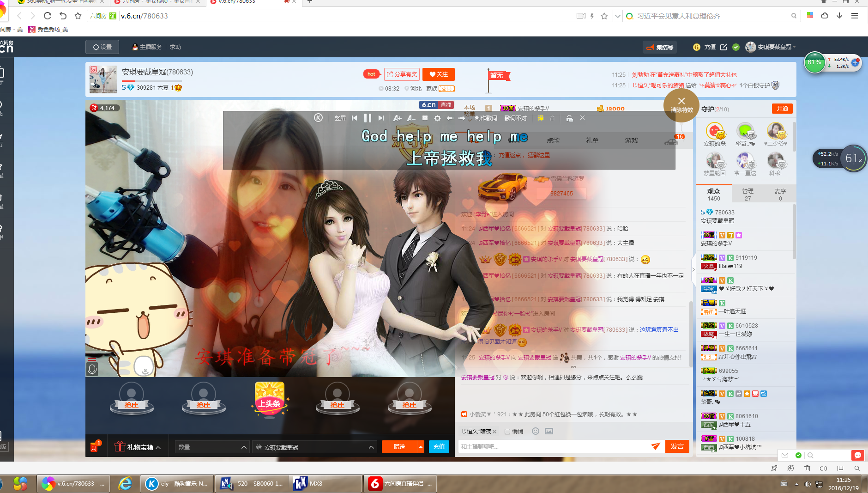Viewport: 868px width, 493px height.
Task: Toggle lyrics lock icon
Action: (x=569, y=118)
